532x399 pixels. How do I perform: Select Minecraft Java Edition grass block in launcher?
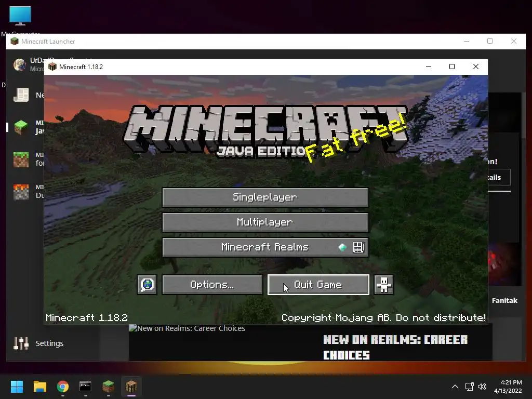(x=21, y=127)
